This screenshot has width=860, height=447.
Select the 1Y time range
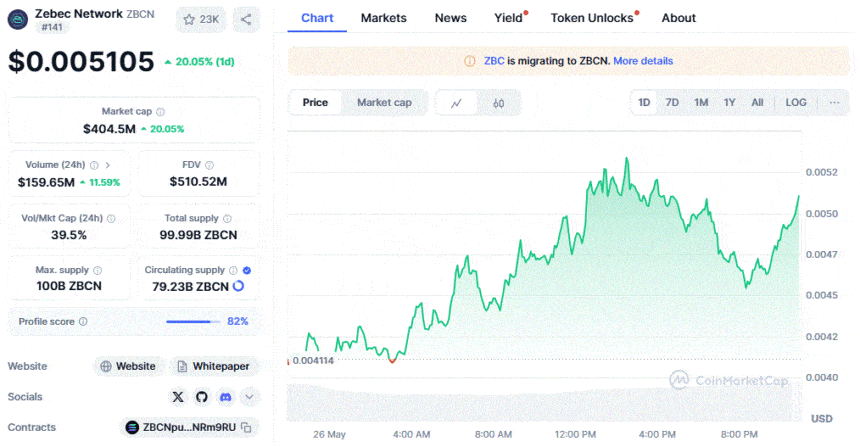coord(729,103)
